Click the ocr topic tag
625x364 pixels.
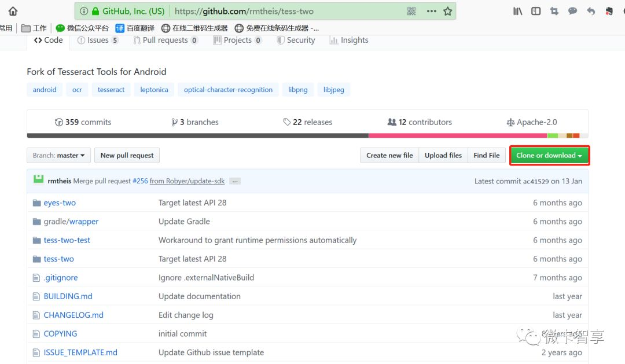[x=77, y=90]
